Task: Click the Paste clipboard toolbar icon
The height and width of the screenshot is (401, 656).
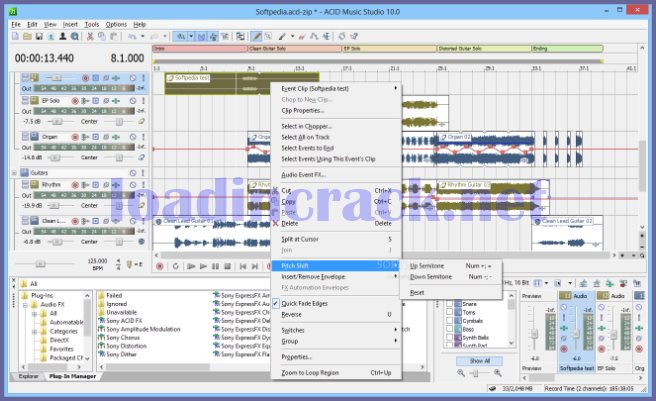Action: point(113,37)
